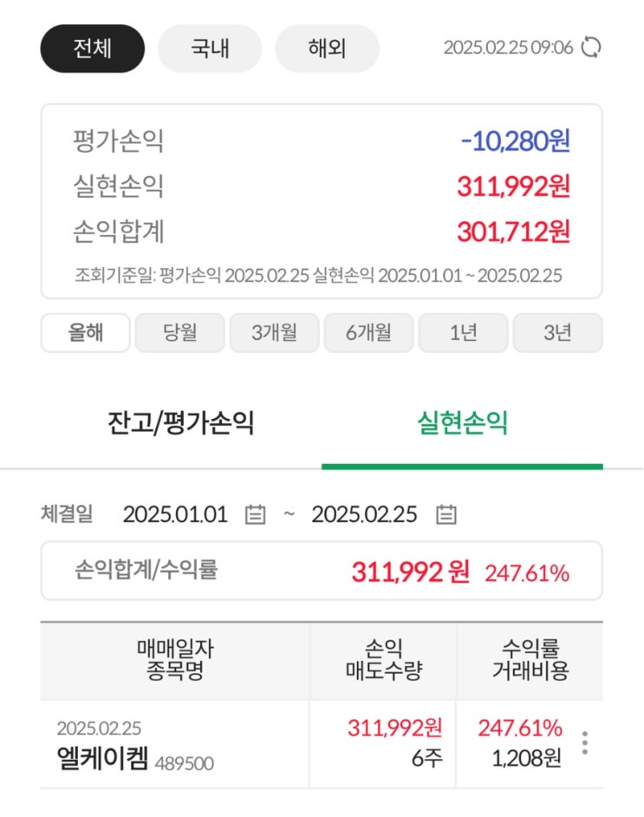
Task: Switch to the 국내 filter
Action: coord(210,48)
